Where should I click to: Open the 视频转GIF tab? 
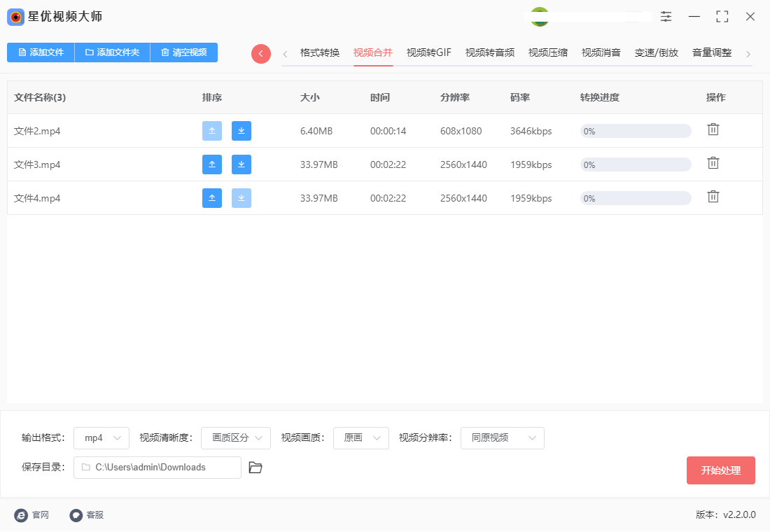[x=428, y=52]
